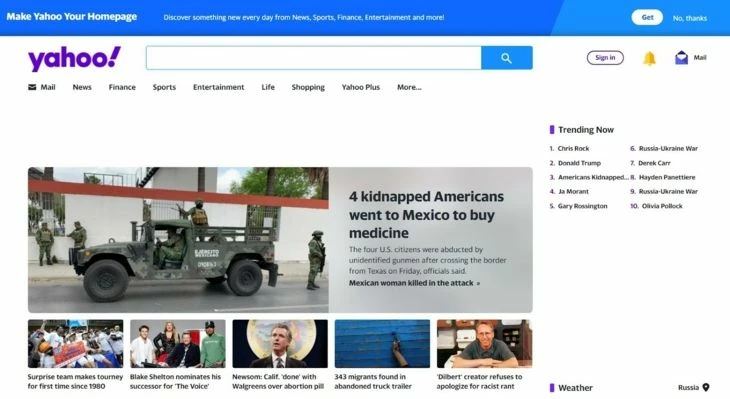Open Surprise team makes tourney thumbnail

click(x=75, y=344)
